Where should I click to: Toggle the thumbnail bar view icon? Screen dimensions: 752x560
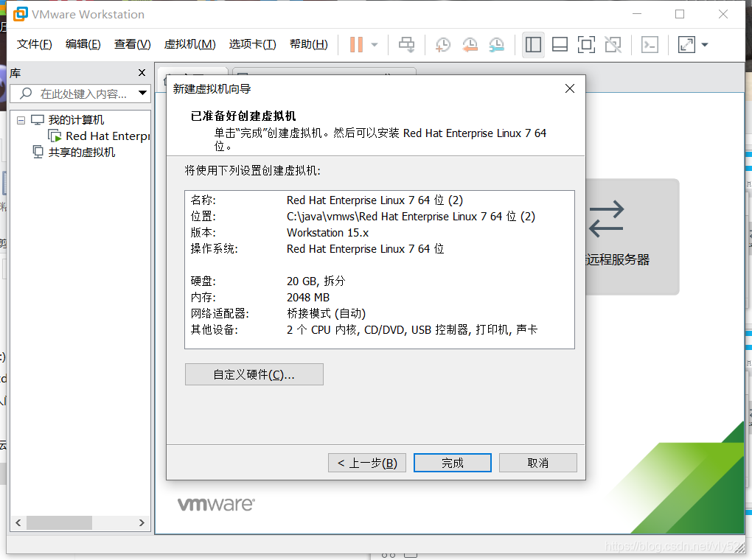point(560,45)
